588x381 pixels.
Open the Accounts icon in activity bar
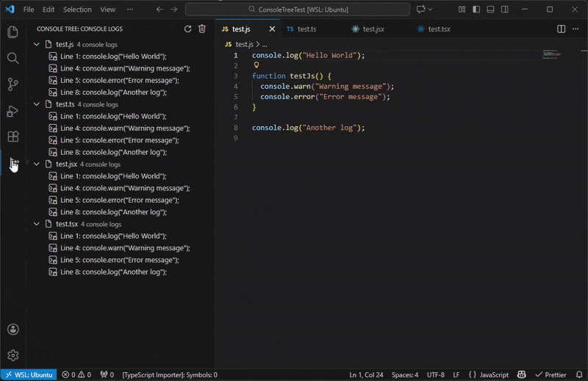click(x=12, y=330)
